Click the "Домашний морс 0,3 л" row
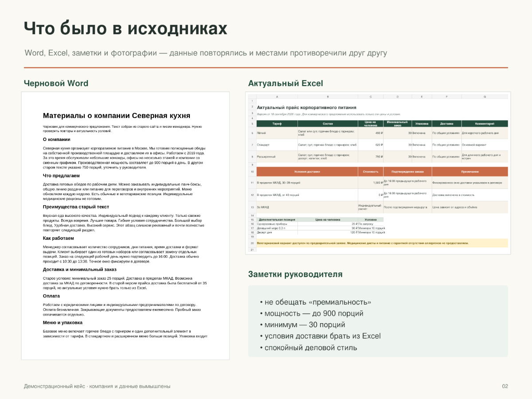Viewport: 532px width, 399px height. click(320, 228)
